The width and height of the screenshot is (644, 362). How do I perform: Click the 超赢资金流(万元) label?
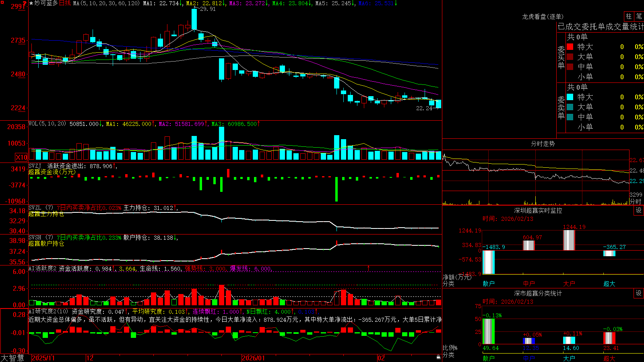pos(52,172)
